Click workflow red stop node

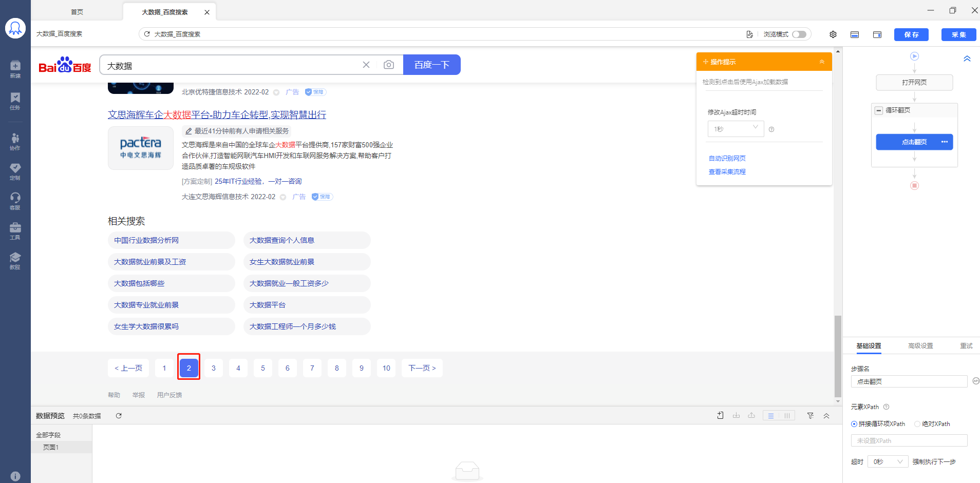tap(914, 185)
